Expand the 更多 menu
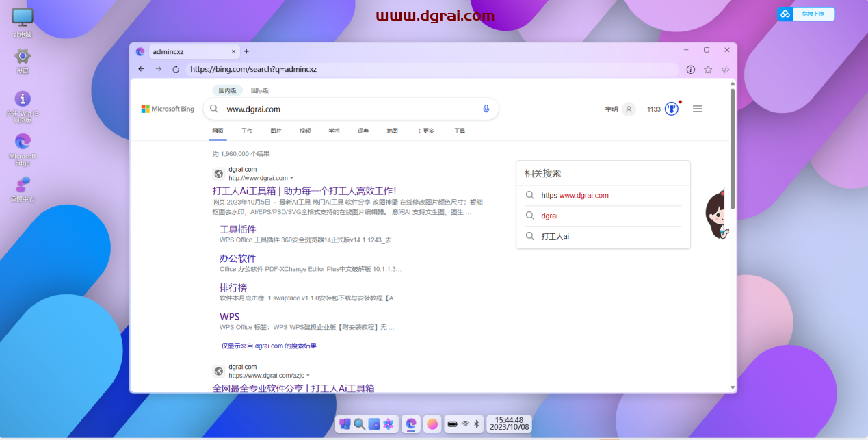This screenshot has width=868, height=440. pos(426,131)
